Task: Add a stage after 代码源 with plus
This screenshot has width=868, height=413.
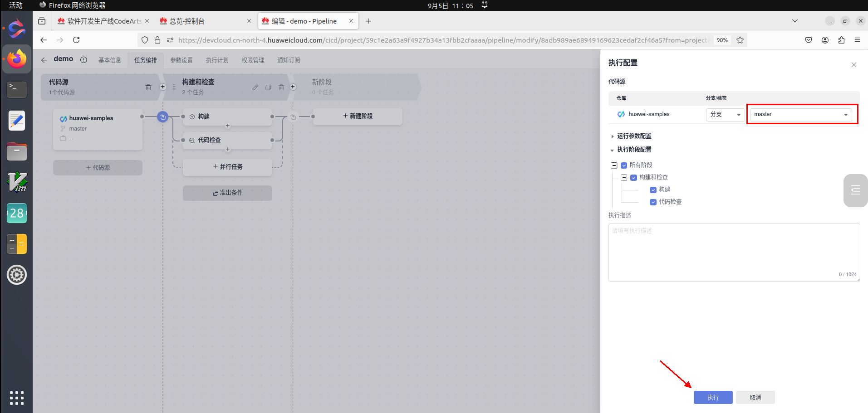Action: (163, 87)
